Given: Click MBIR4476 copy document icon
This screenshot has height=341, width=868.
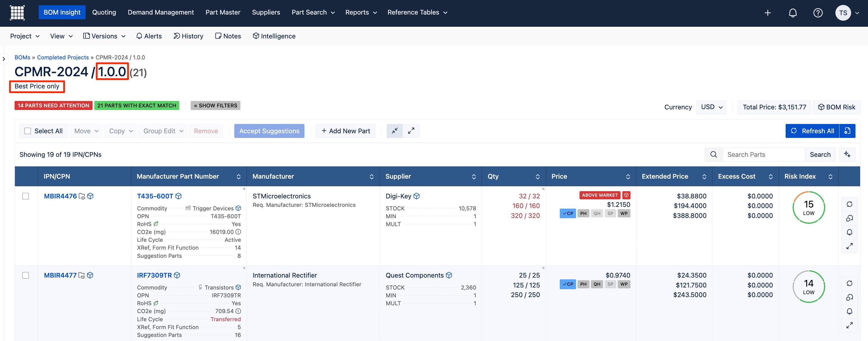Looking at the screenshot, I should pos(82,196).
